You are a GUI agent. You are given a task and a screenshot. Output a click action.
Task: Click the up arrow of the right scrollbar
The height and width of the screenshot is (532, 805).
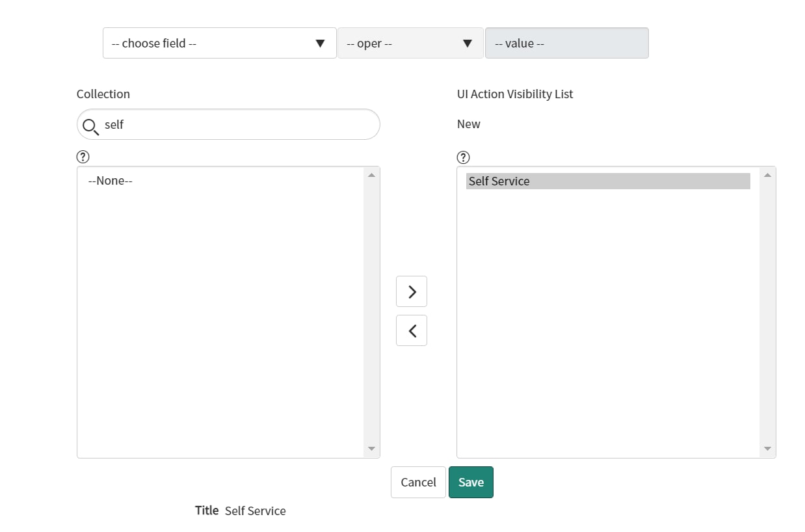[767, 174]
